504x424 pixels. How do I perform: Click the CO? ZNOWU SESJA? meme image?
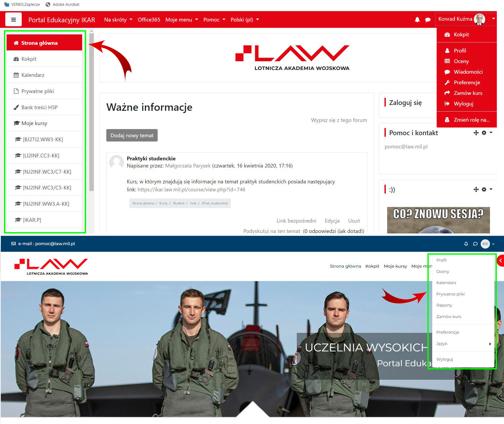pos(438,220)
